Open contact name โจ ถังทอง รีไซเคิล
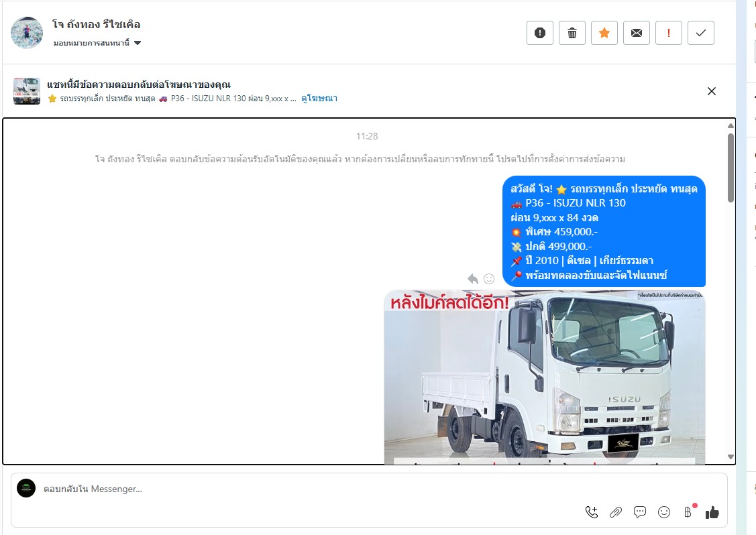The image size is (756, 535). 97,25
